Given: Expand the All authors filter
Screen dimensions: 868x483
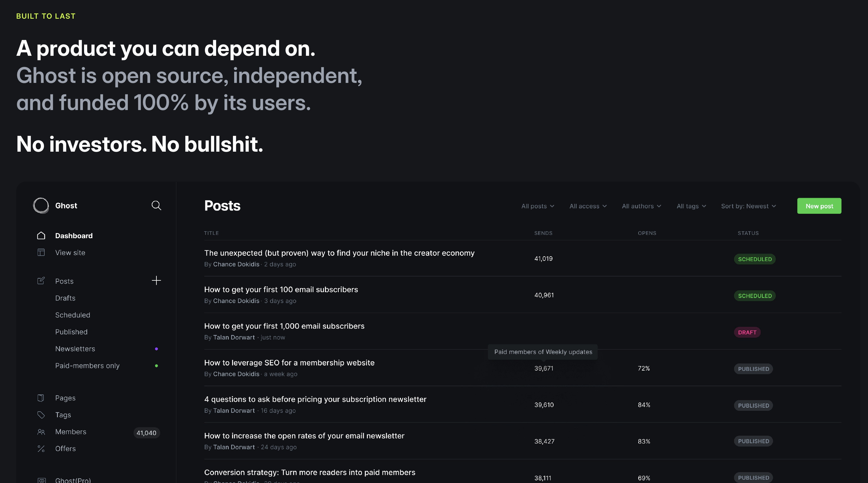Looking at the screenshot, I should tap(641, 206).
